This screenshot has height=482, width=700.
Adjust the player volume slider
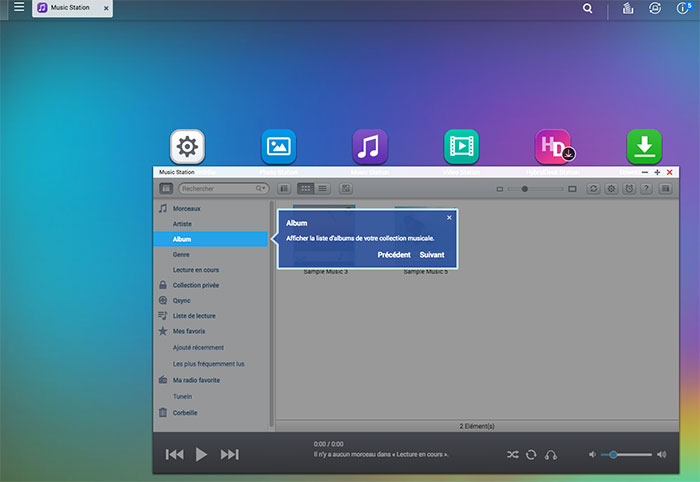626,454
